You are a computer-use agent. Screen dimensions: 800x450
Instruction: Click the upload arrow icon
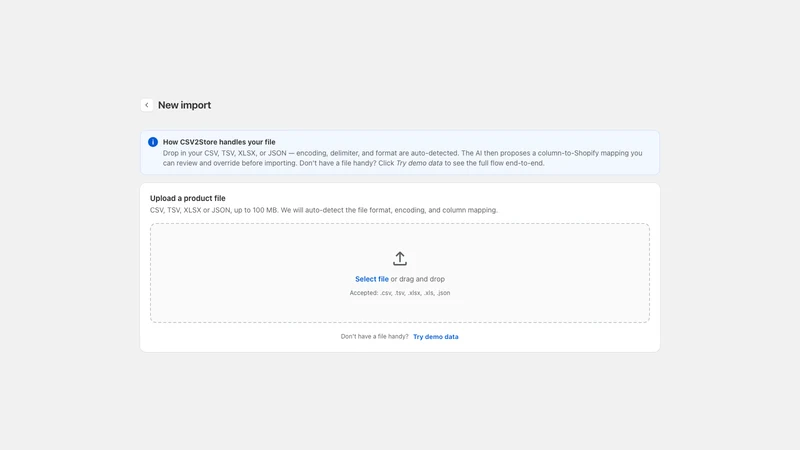400,259
